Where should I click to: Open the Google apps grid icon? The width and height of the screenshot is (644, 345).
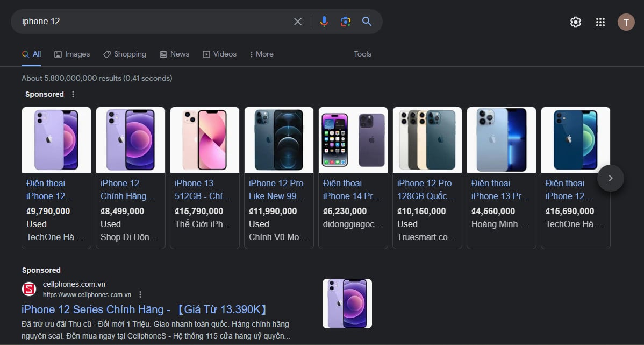tap(600, 22)
